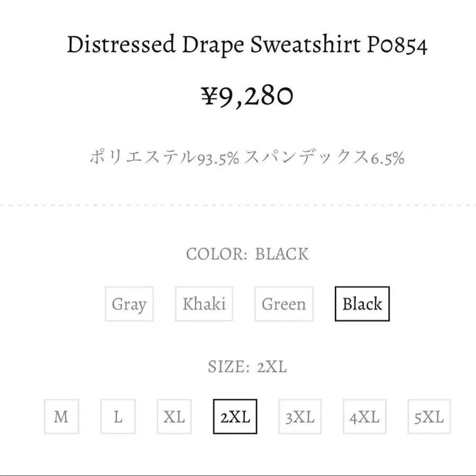Select the Black color option
This screenshot has height=476, width=476.
tap(362, 304)
